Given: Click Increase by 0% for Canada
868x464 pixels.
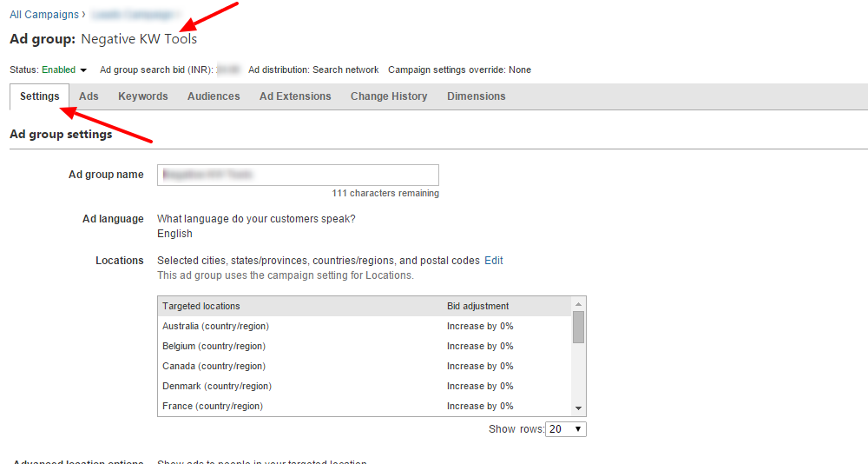Looking at the screenshot, I should pos(480,366).
